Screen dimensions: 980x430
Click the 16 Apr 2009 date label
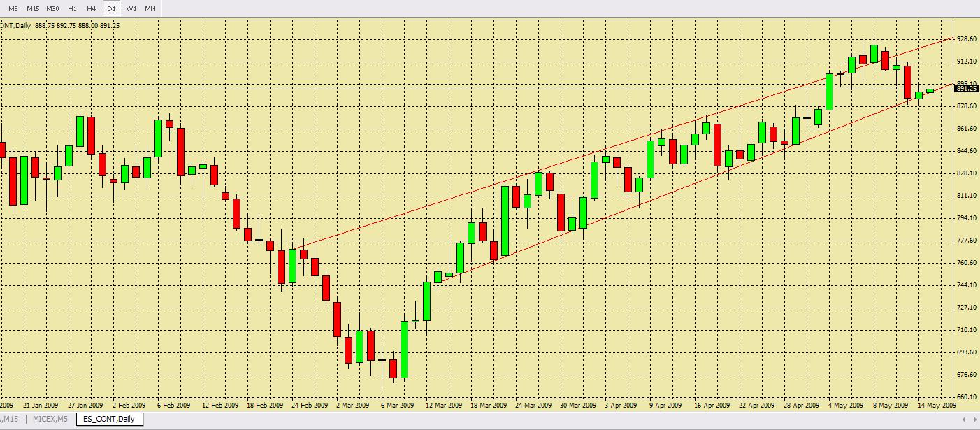[712, 405]
